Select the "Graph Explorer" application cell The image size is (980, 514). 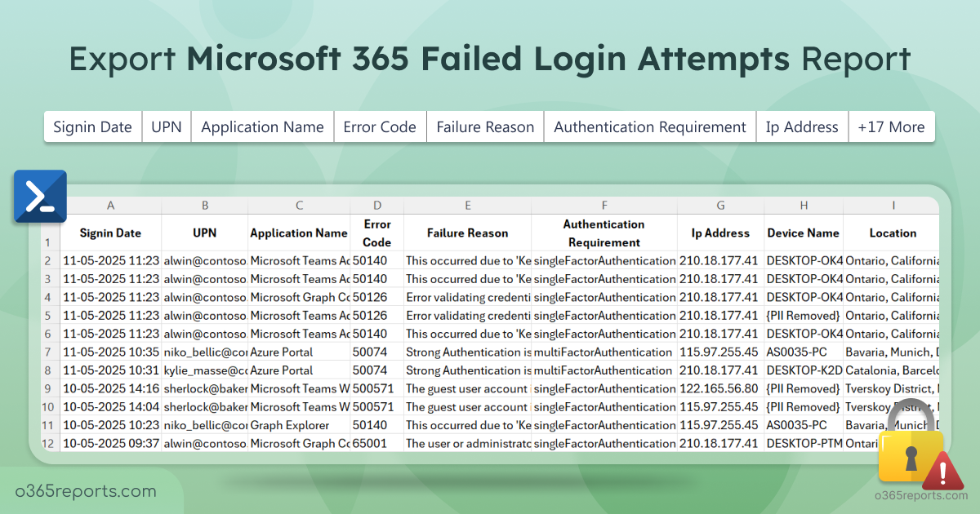299,425
